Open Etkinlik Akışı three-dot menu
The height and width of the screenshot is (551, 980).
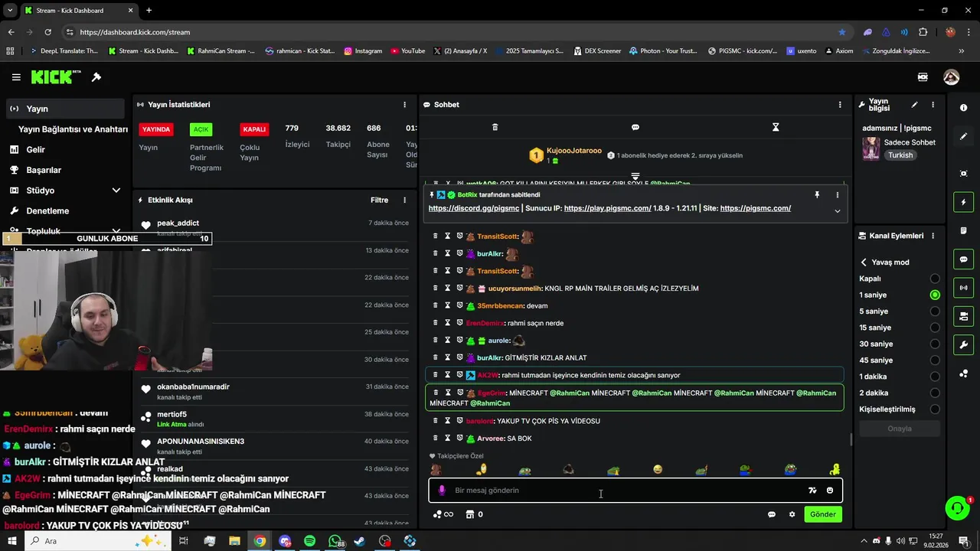click(405, 201)
